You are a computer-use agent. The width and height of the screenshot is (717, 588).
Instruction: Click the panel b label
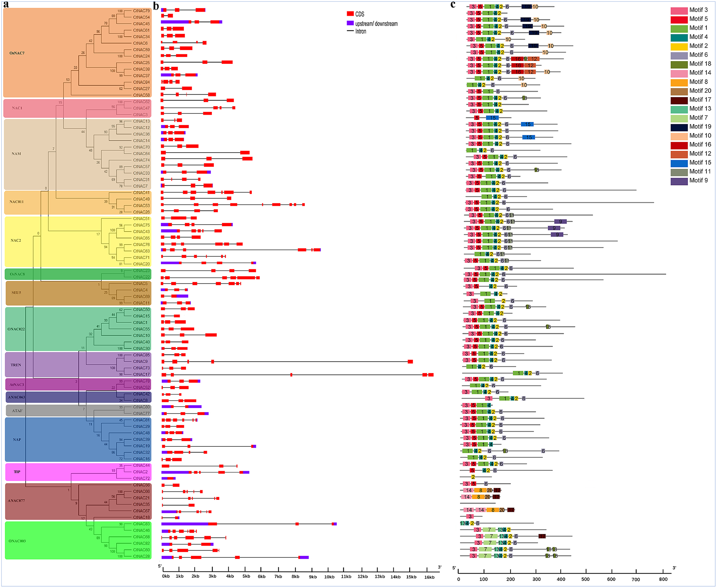click(x=156, y=6)
